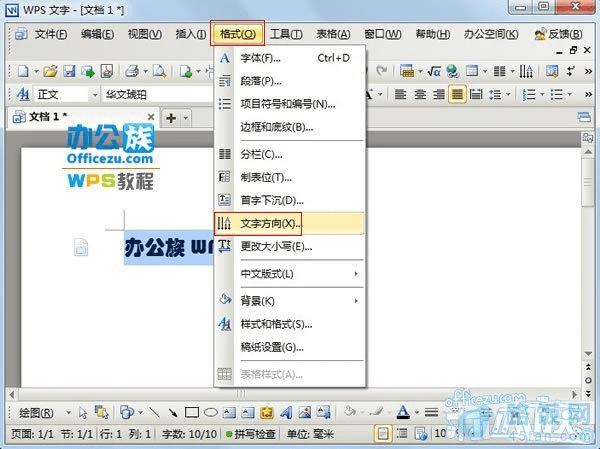Image resolution: width=600 pixels, height=449 pixels.
Task: Expand the bullets dropdown arrow
Action: point(569,94)
